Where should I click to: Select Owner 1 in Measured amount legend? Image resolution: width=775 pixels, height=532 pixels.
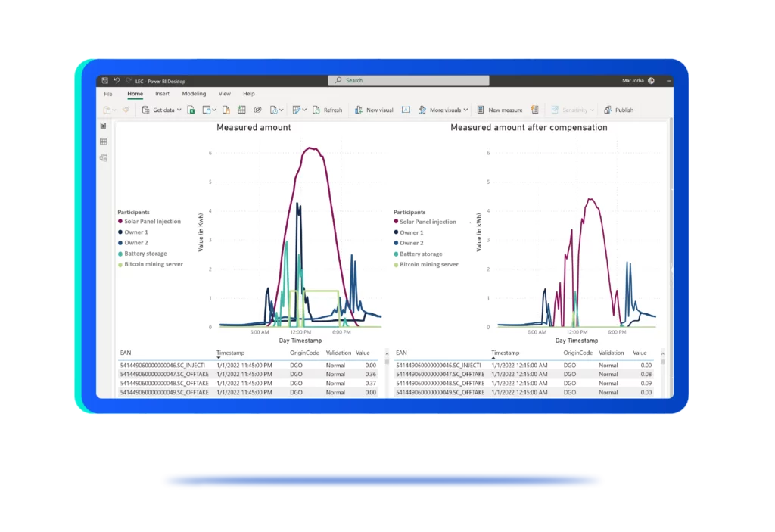(x=133, y=232)
